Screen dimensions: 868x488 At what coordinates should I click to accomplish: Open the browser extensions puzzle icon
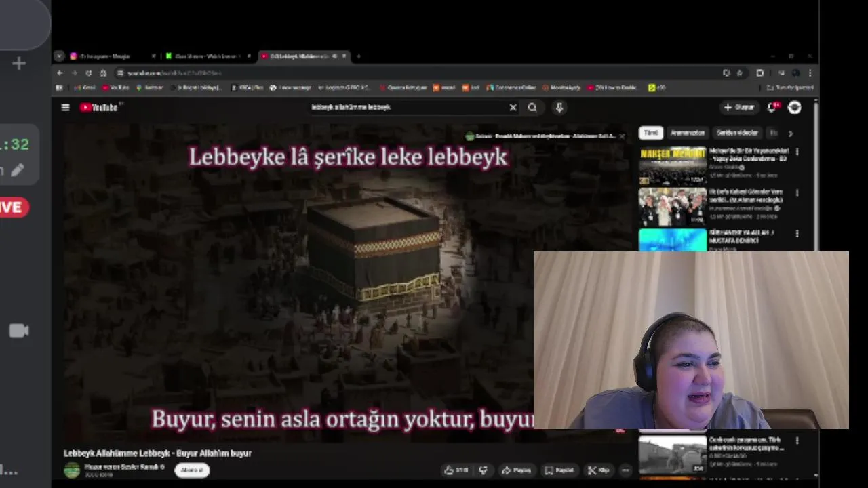[x=759, y=73]
